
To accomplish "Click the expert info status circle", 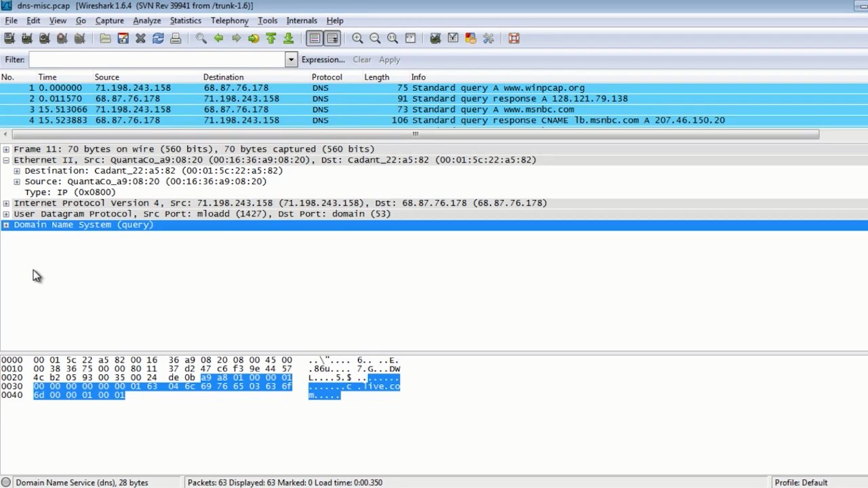I will point(6,483).
